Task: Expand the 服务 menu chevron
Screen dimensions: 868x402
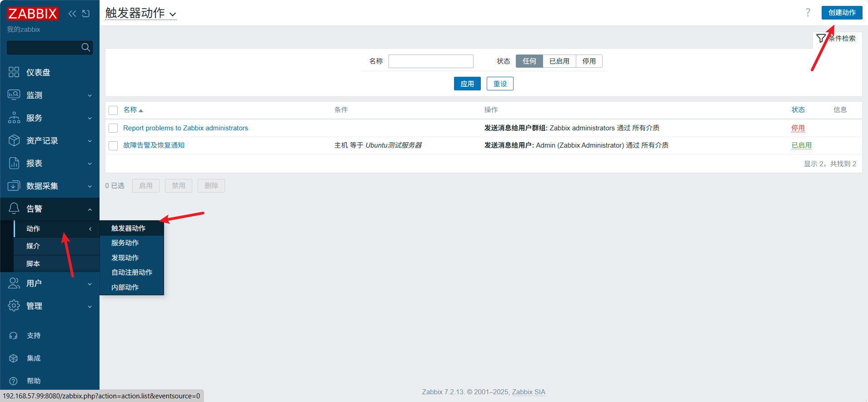Action: pyautogui.click(x=90, y=118)
